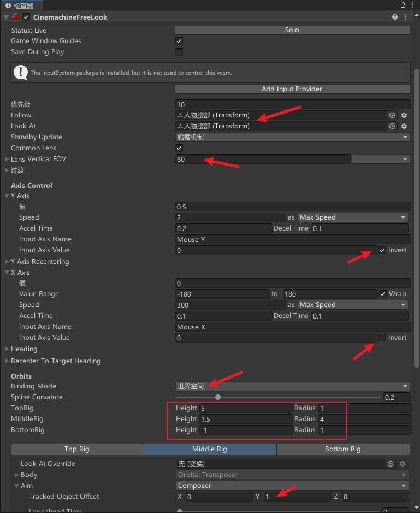This screenshot has height=513, width=420.
Task: Disable Game Window Guides checkbox
Action: click(x=179, y=41)
